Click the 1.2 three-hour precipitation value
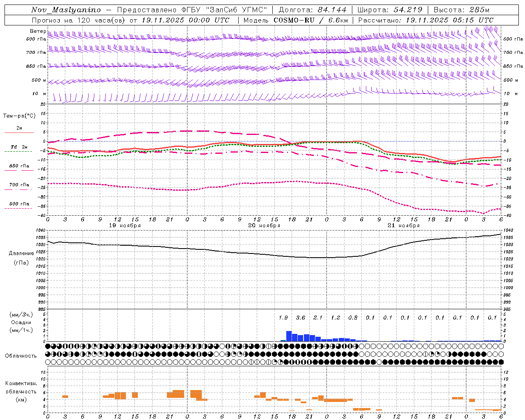The image size is (525, 420). (x=336, y=318)
